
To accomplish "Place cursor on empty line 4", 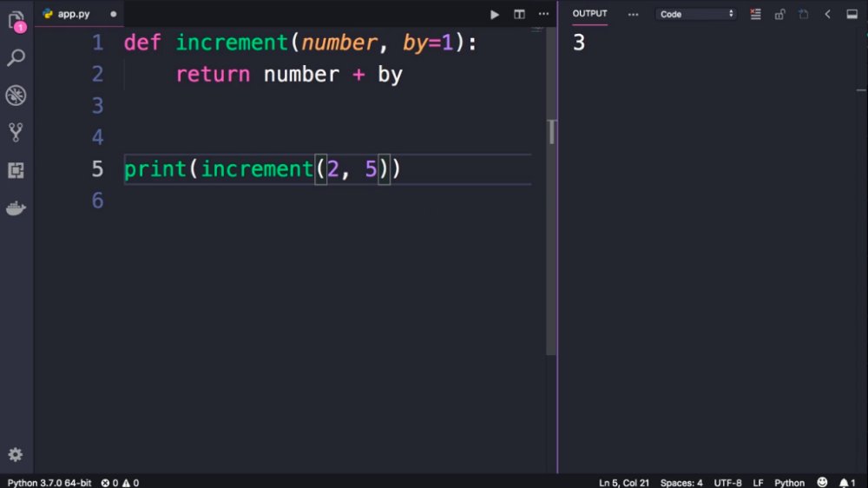I will pyautogui.click(x=326, y=137).
